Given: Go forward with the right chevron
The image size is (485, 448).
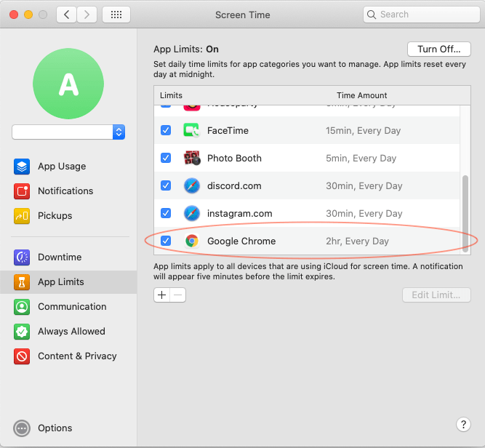Looking at the screenshot, I should [87, 15].
